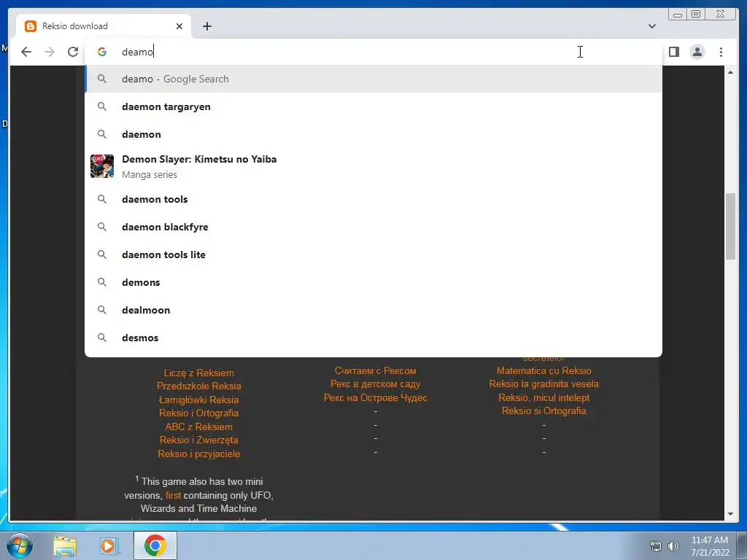Viewport: 747px width, 560px height.
Task: Open the side panel icon
Action: [x=673, y=52]
